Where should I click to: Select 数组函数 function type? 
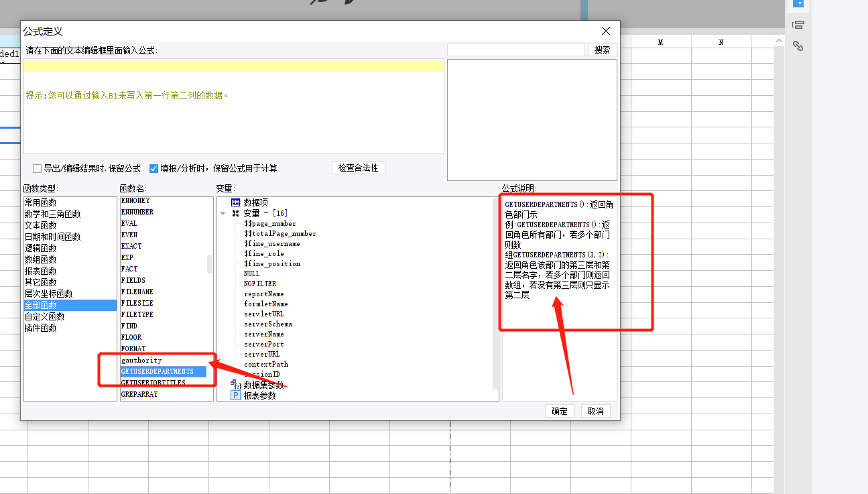[70, 259]
